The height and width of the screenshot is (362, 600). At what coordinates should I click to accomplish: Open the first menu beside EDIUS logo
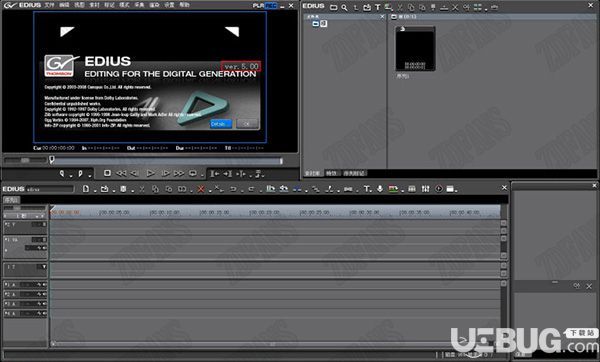click(x=49, y=5)
